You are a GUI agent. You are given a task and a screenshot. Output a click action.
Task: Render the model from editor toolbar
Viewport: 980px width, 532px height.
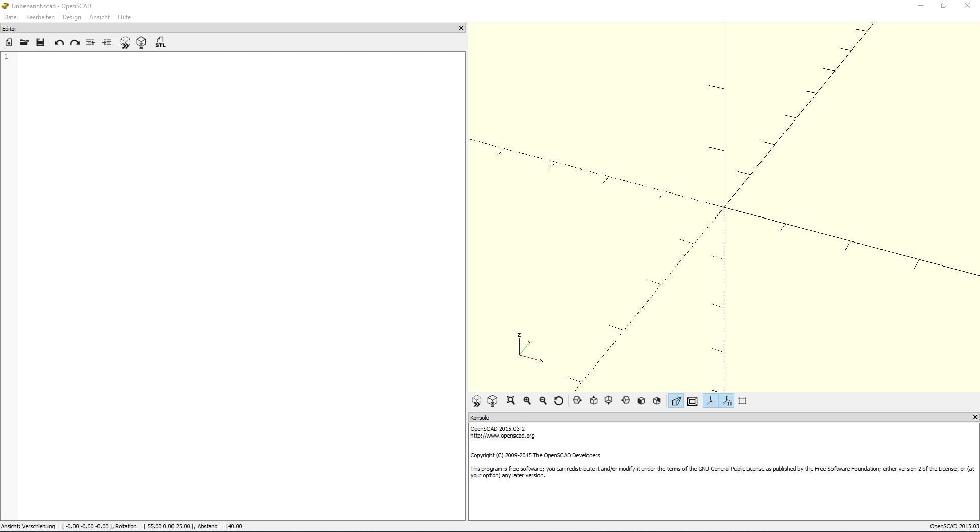141,42
